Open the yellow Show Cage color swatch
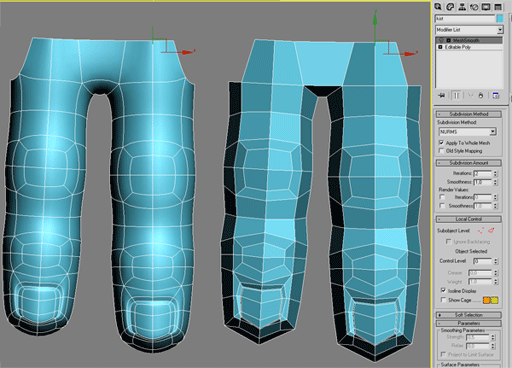 click(x=494, y=300)
